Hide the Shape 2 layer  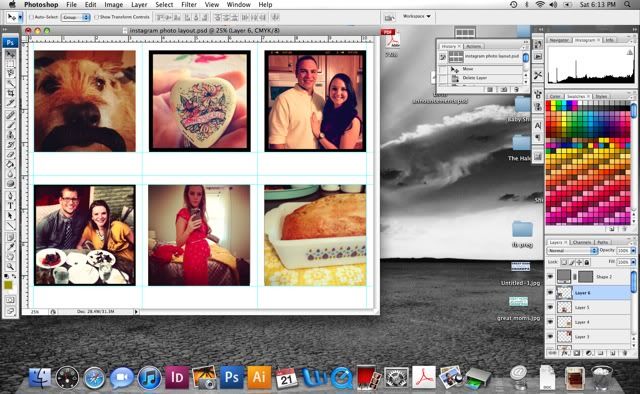pos(550,276)
